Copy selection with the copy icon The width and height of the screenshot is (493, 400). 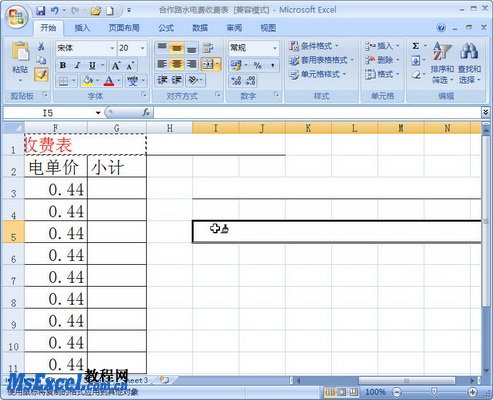click(41, 60)
